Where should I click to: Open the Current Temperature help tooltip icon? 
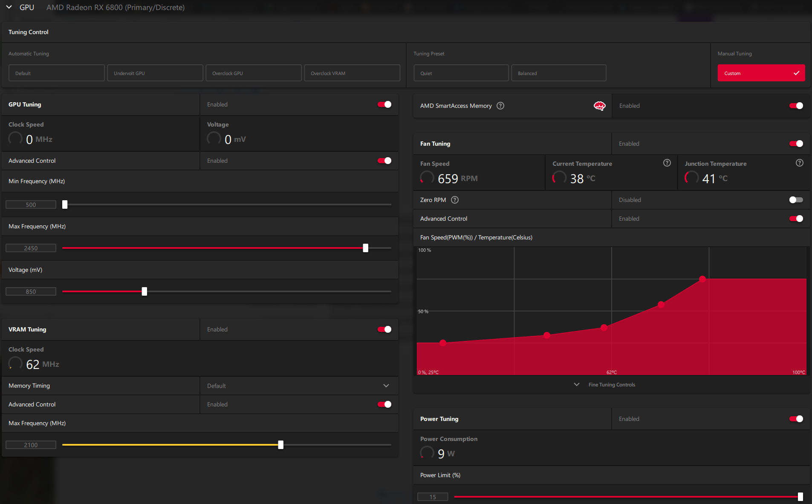(x=667, y=163)
